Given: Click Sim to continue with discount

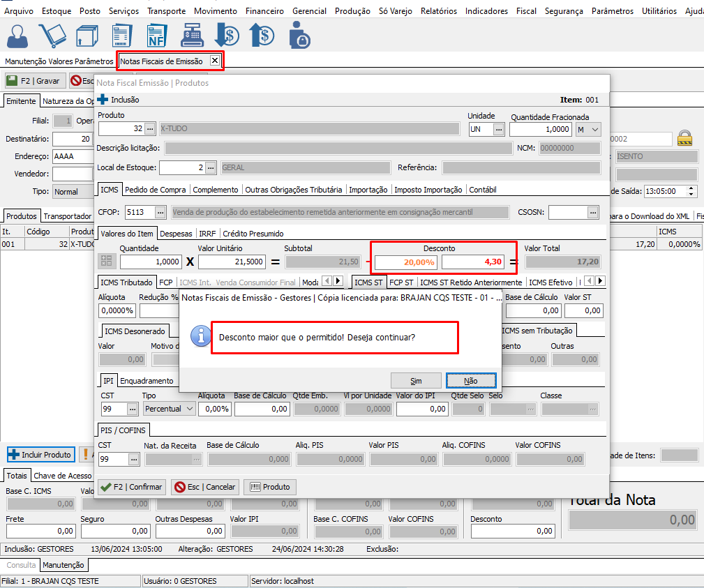Looking at the screenshot, I should click(x=416, y=381).
